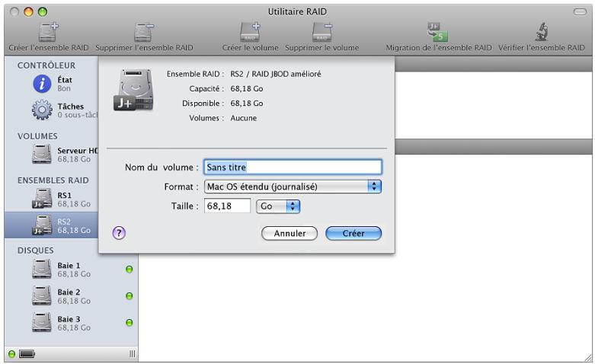
Task: Select the Baie 2 disk
Action: 72,296
